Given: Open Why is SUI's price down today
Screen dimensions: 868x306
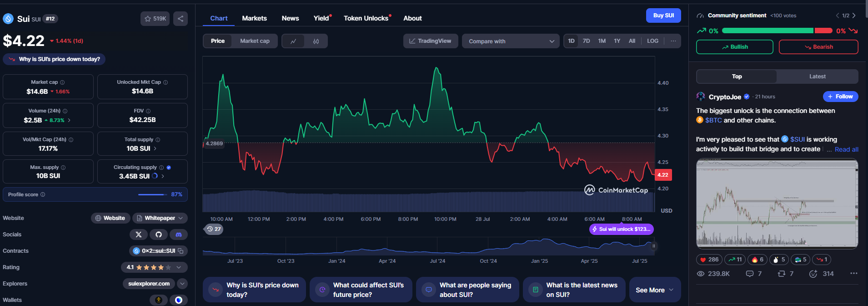Looking at the screenshot, I should point(54,59).
